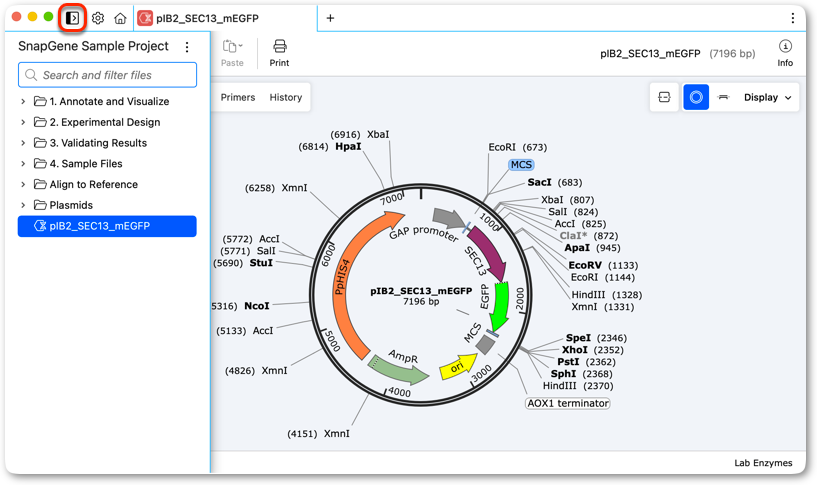Click the plasmid name at map center

[x=421, y=291]
